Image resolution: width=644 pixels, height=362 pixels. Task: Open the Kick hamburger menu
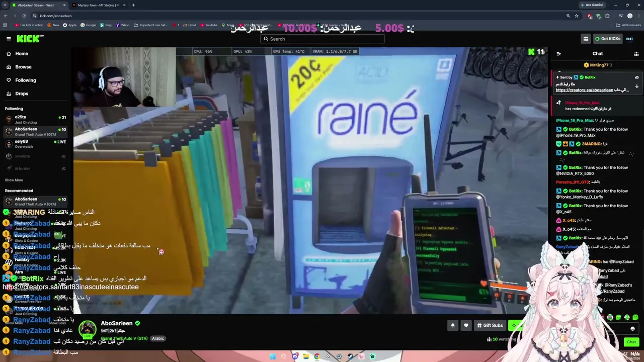[x=9, y=39]
